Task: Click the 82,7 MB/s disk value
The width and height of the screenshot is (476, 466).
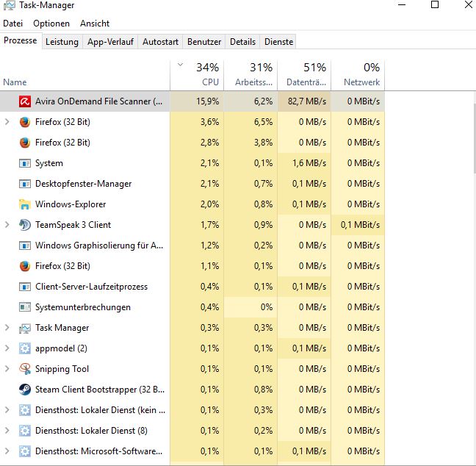Action: tap(307, 101)
